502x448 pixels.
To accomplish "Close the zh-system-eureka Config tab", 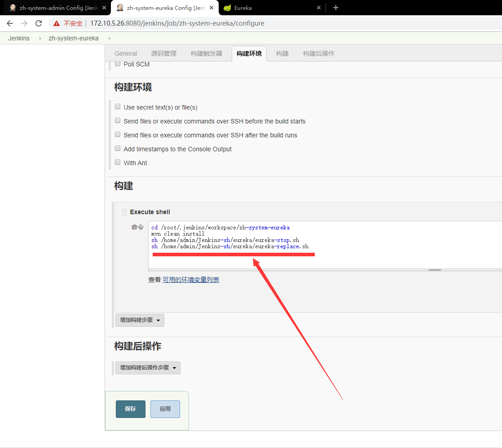I will click(x=211, y=8).
